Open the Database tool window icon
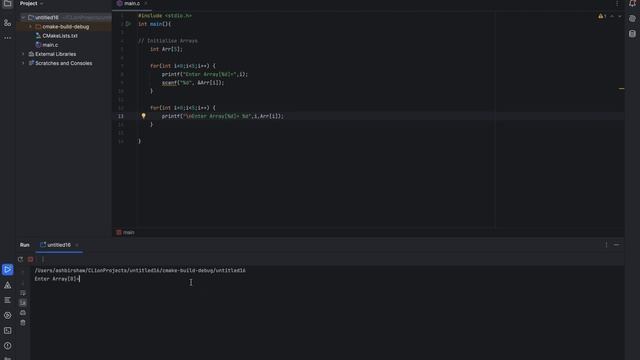 [x=632, y=34]
